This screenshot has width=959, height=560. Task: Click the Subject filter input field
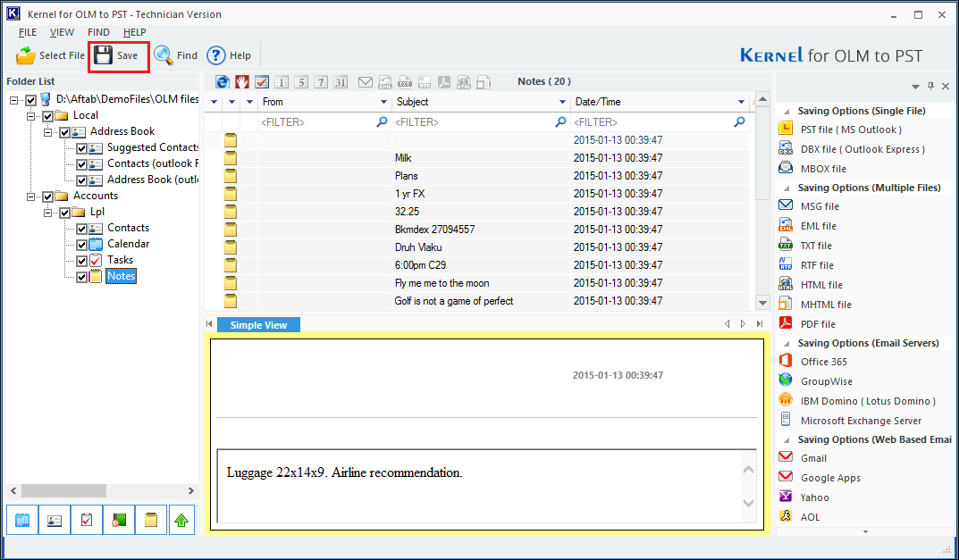pos(481,122)
